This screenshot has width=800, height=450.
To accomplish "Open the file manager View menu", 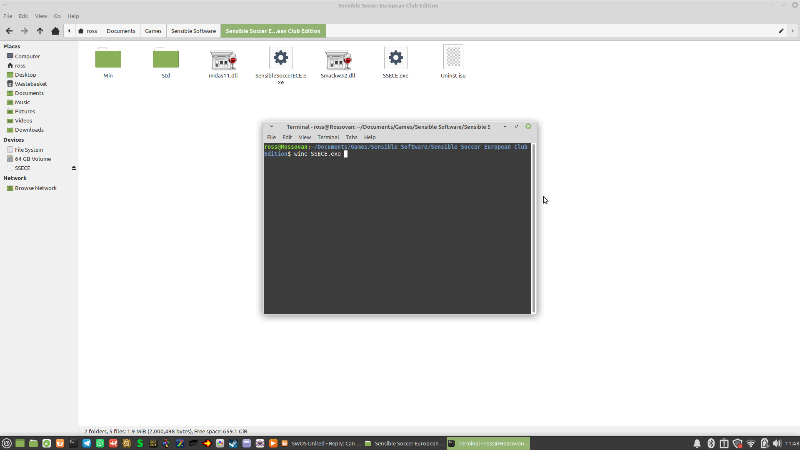I will [x=39, y=16].
